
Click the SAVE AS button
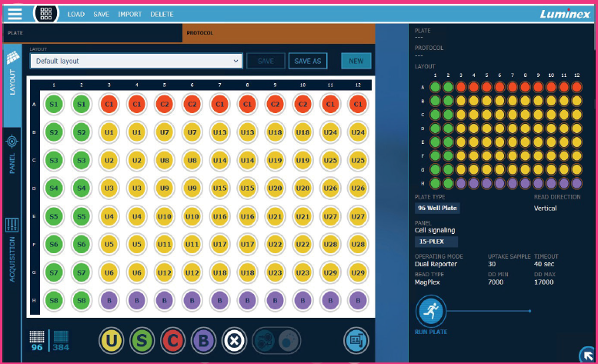pos(308,61)
